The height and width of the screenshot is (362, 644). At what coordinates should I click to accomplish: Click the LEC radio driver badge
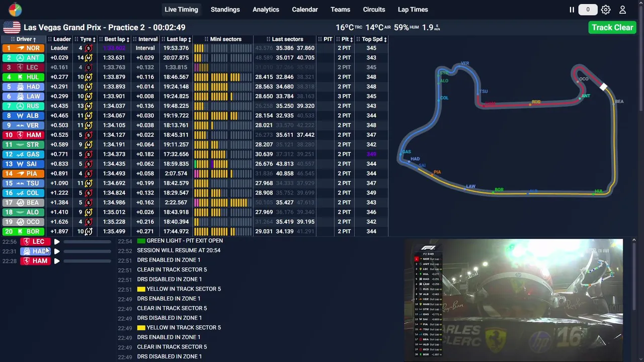coord(35,242)
